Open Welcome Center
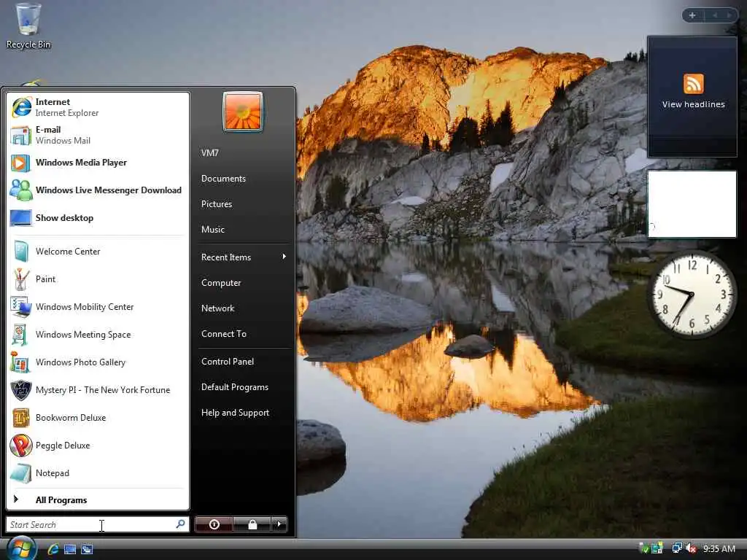747x560 pixels. tap(97, 252)
